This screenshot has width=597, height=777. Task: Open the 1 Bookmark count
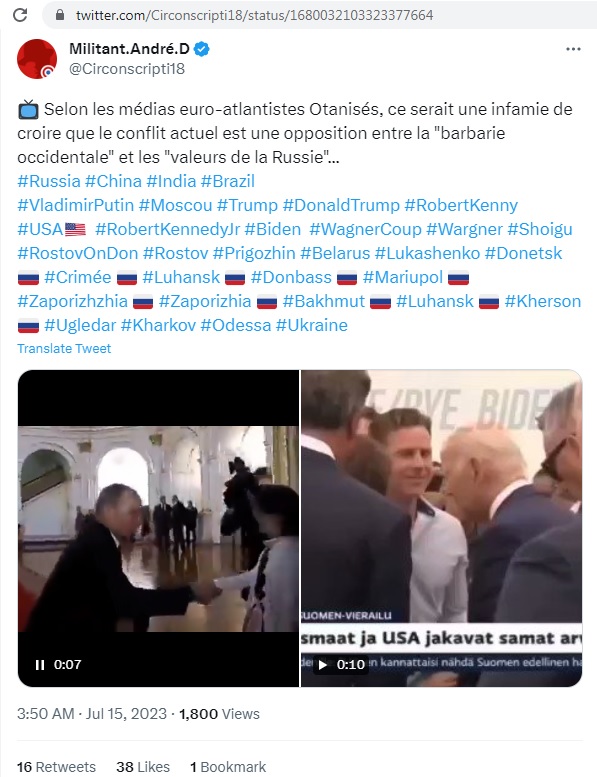[228, 767]
